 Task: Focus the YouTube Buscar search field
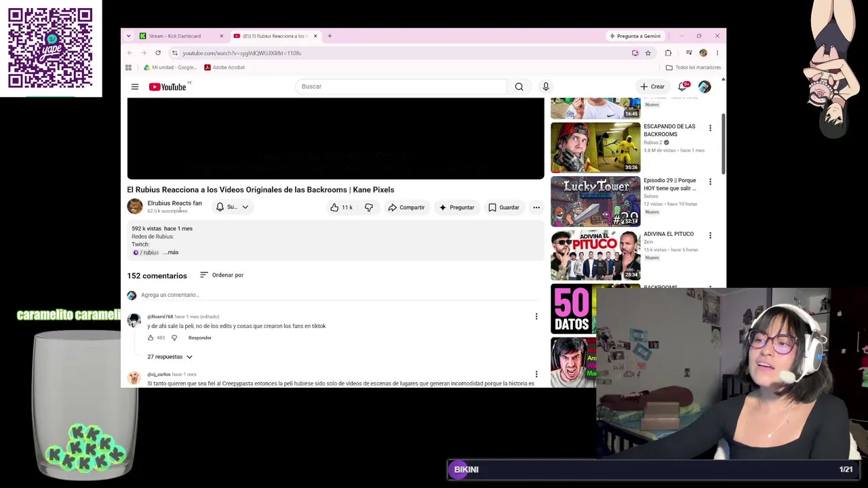[x=401, y=87]
